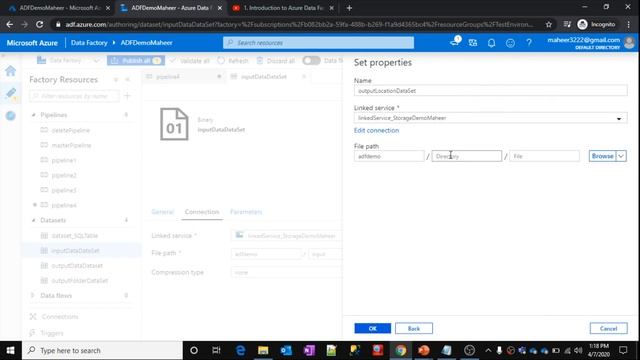This screenshot has height=360, width=640.
Task: Expand the Data flows tree section
Action: [x=33, y=296]
